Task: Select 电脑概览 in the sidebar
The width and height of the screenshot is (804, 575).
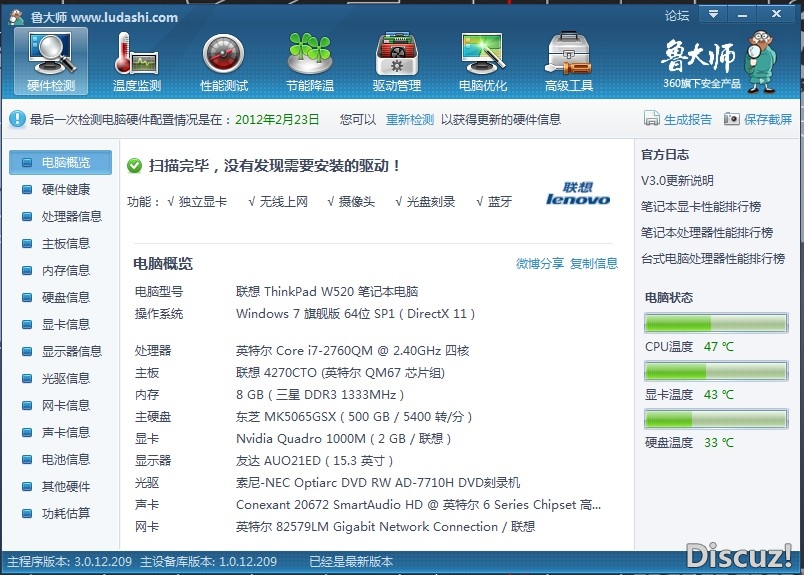Action: point(61,163)
